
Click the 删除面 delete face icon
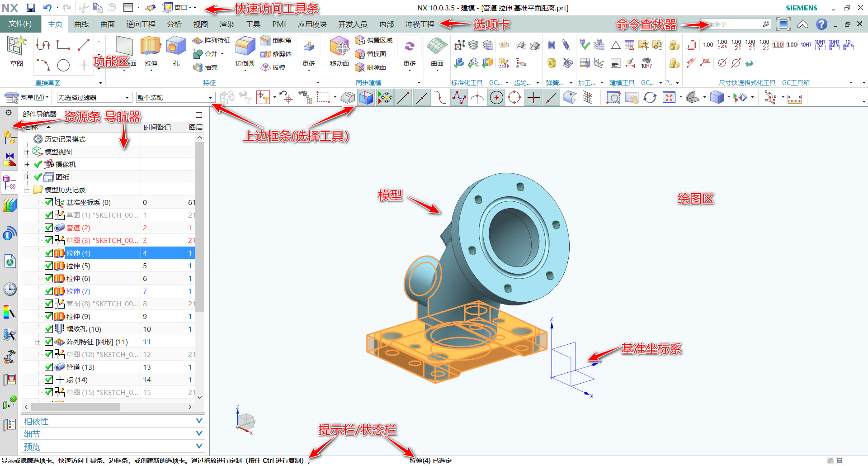pyautogui.click(x=360, y=67)
